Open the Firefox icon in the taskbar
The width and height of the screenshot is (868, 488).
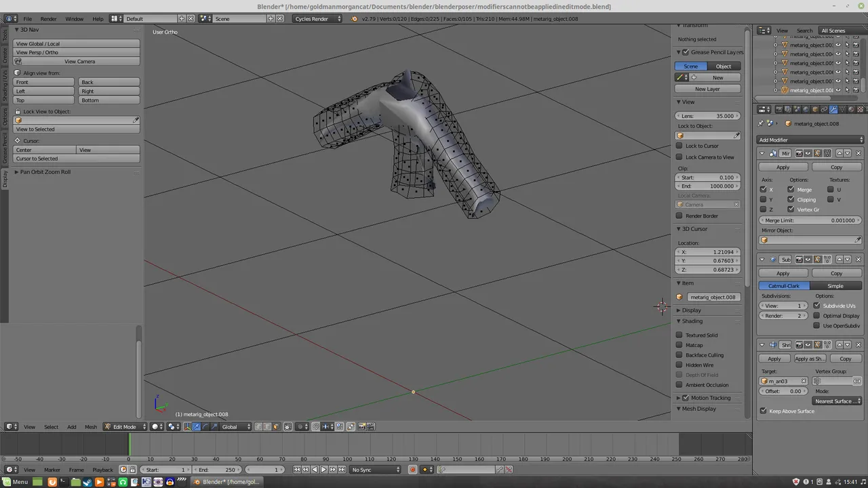pos(52,482)
